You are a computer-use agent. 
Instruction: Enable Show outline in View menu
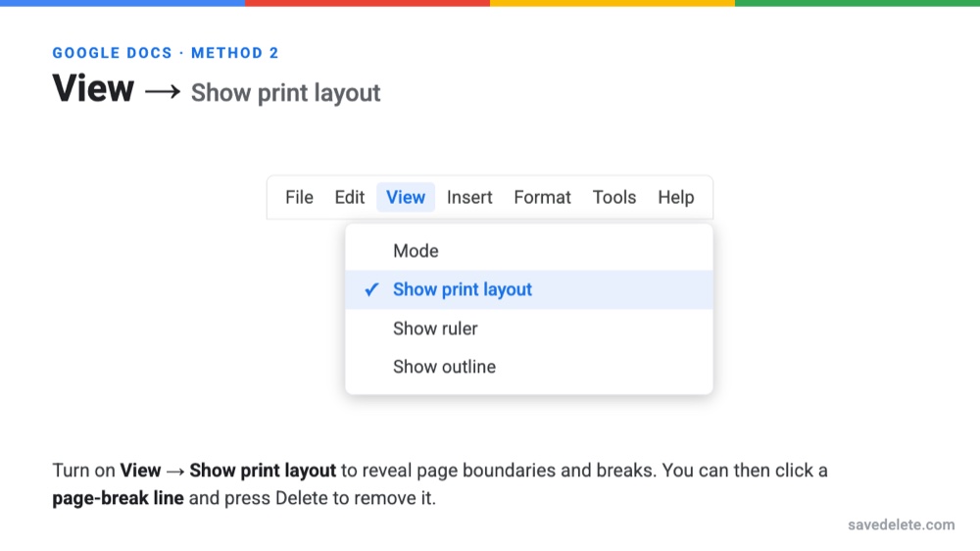coord(529,367)
